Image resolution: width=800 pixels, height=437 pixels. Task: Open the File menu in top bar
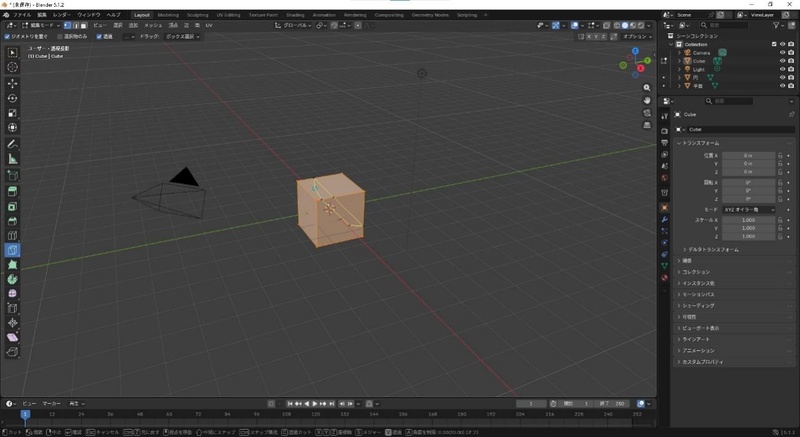(x=21, y=15)
